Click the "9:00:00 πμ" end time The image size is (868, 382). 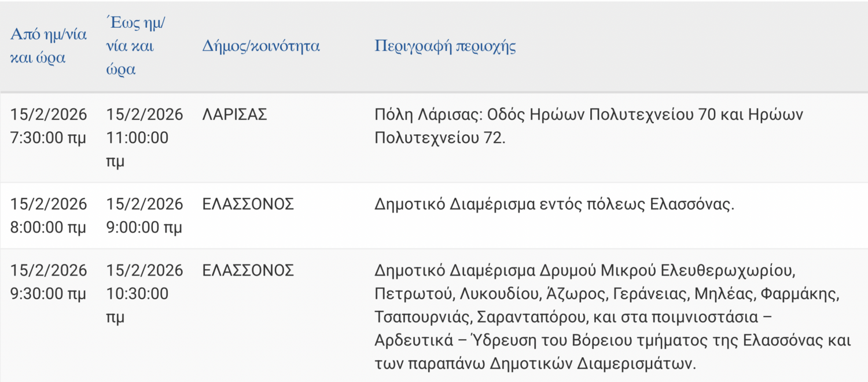[144, 227]
